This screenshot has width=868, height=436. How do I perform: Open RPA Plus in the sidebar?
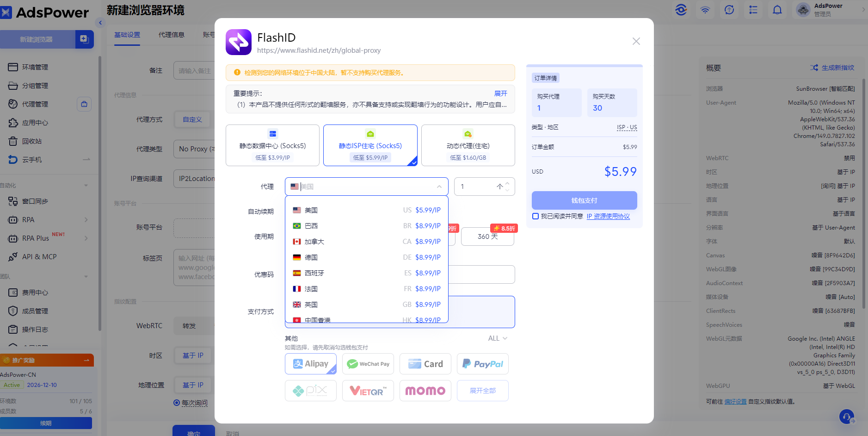click(x=35, y=238)
